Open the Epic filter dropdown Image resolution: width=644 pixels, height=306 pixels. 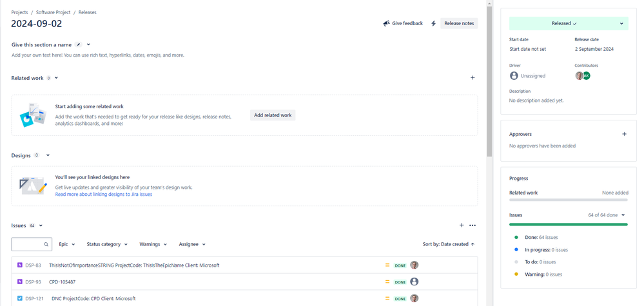(x=67, y=244)
